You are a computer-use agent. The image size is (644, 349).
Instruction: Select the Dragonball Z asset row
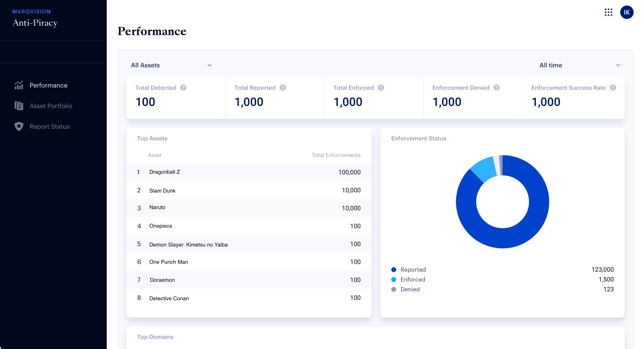click(249, 172)
